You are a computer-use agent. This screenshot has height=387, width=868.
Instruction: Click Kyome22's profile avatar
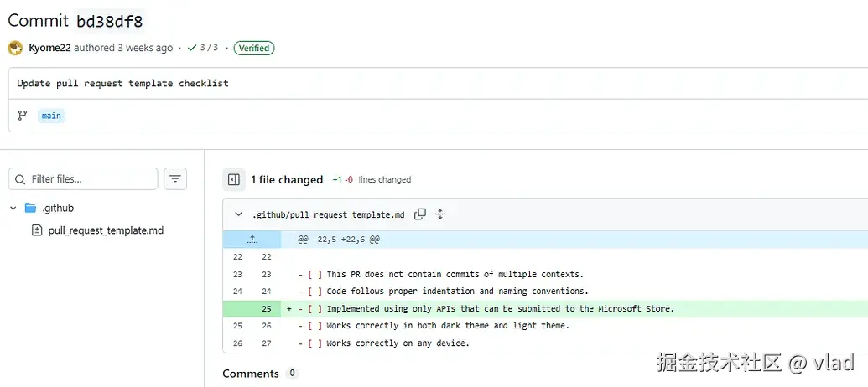[x=15, y=48]
